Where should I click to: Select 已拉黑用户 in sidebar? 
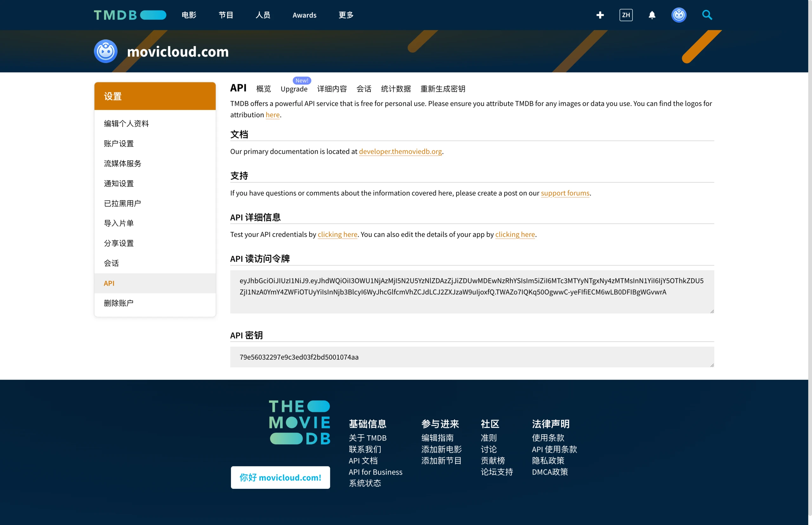click(x=155, y=203)
